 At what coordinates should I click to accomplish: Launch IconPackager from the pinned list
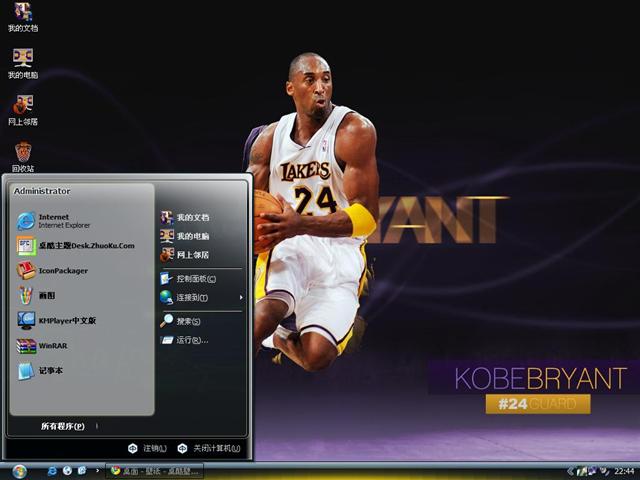point(62,271)
